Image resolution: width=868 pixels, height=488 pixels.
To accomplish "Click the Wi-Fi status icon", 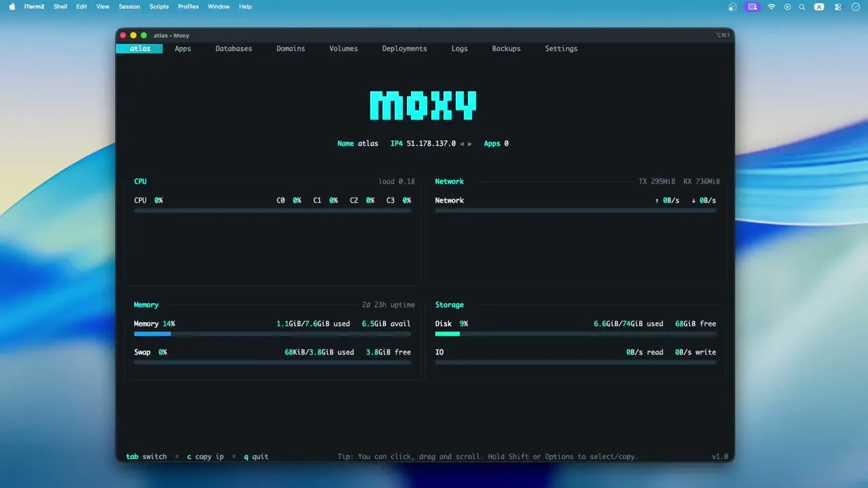I will (771, 7).
